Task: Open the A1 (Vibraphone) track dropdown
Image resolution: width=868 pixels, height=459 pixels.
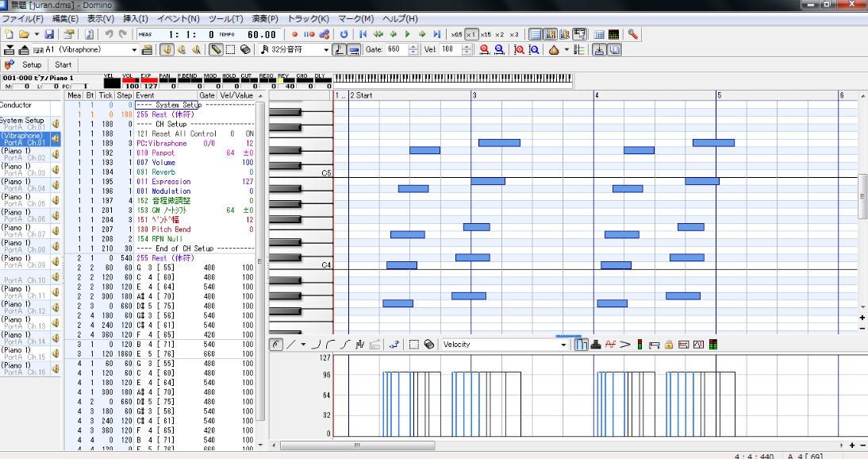Action: coord(134,49)
